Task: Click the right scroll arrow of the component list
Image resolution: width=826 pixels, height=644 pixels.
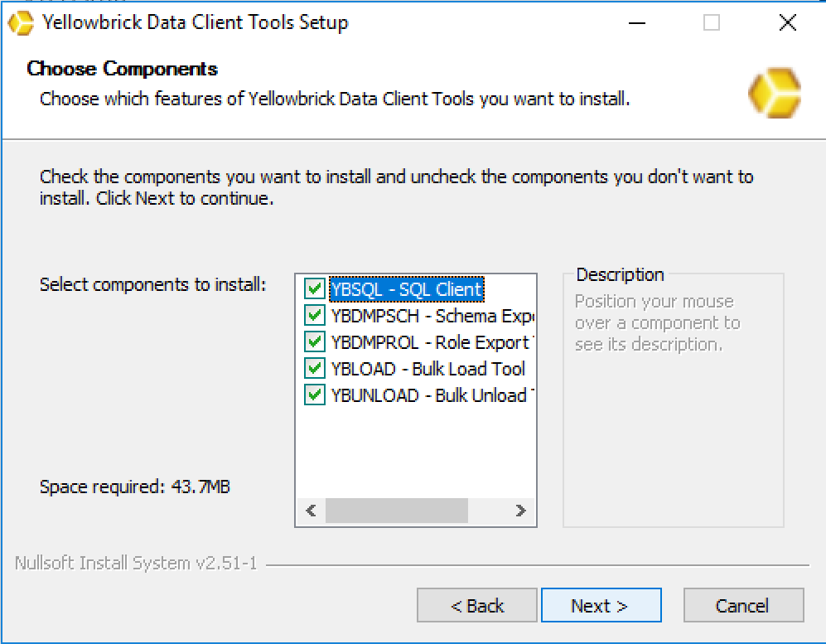Action: coord(521,511)
